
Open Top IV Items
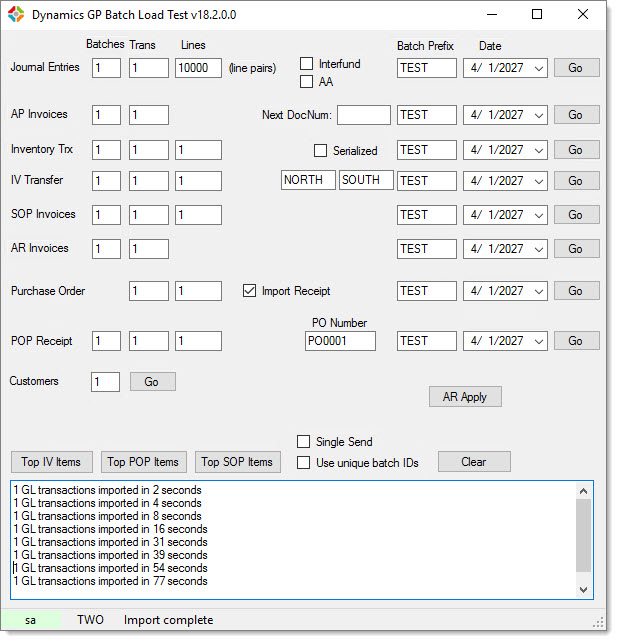tap(52, 462)
